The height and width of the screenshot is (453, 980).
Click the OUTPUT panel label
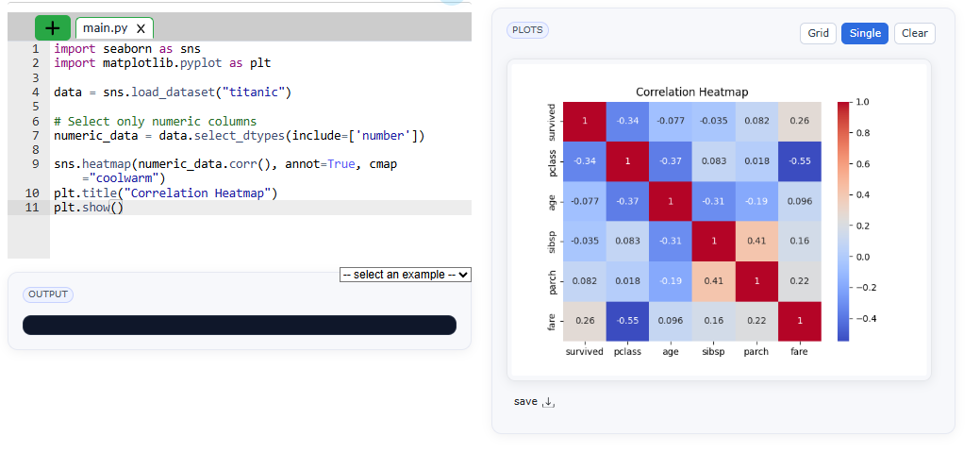click(48, 294)
